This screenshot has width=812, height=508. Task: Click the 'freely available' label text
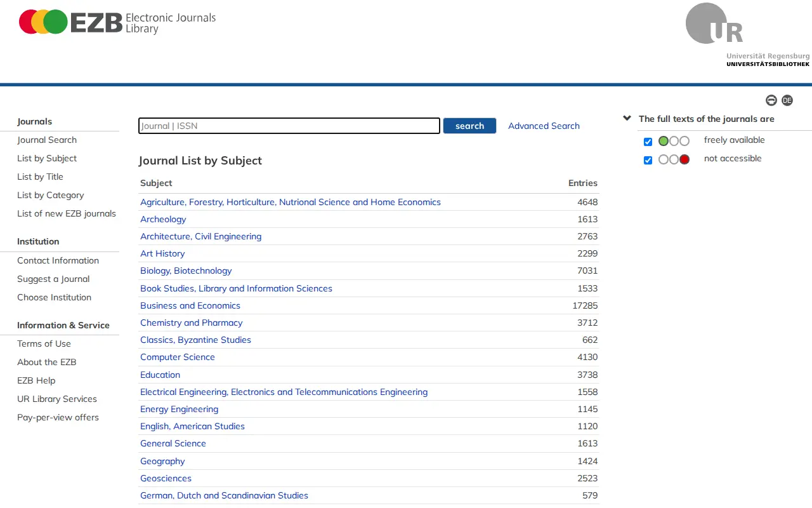click(734, 140)
